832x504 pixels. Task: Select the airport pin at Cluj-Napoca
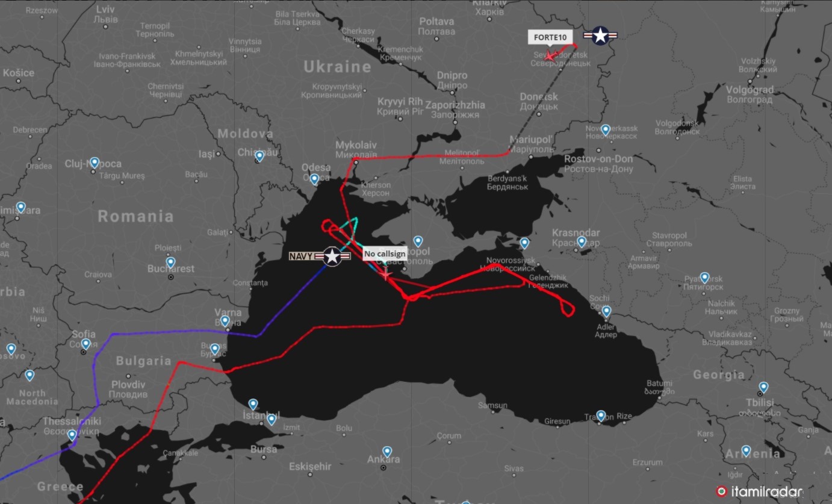(x=94, y=163)
